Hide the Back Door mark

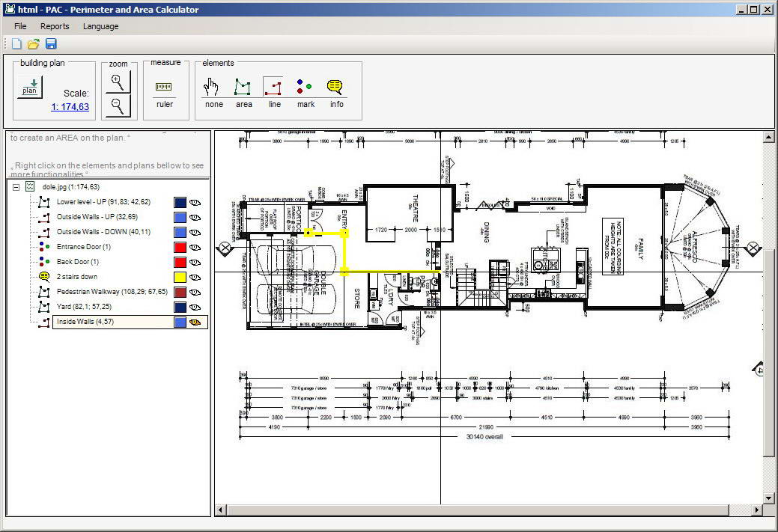click(195, 263)
